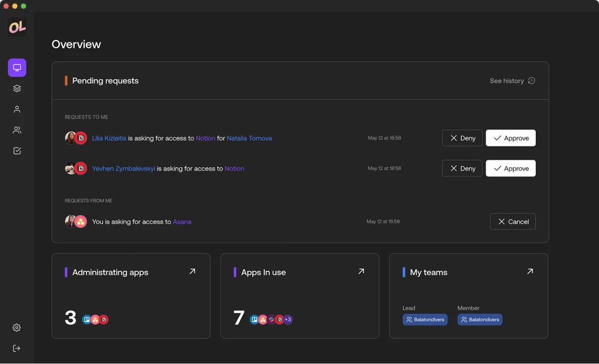Open Natalia Tomova profile link
This screenshot has width=599, height=364.
tap(250, 138)
